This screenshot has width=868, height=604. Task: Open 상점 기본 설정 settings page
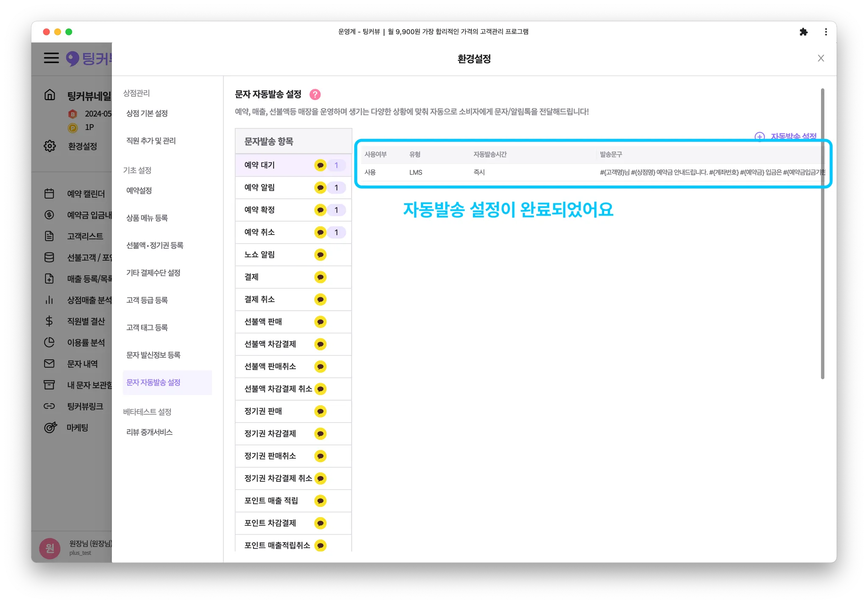coord(147,114)
